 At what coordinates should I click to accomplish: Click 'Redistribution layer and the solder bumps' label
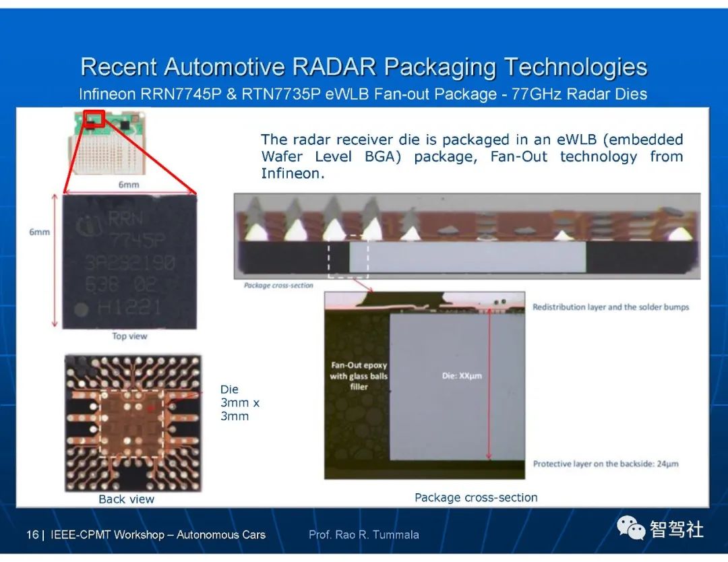click(x=611, y=307)
